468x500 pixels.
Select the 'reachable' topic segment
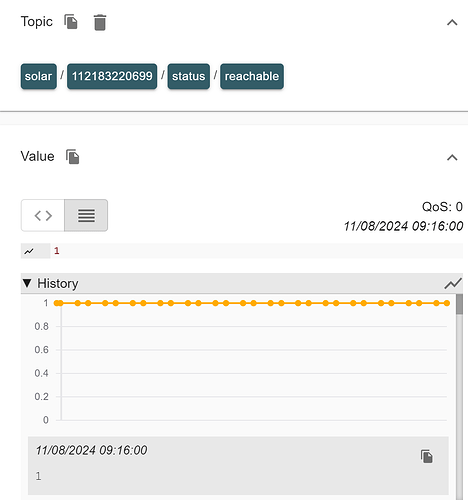click(x=252, y=76)
